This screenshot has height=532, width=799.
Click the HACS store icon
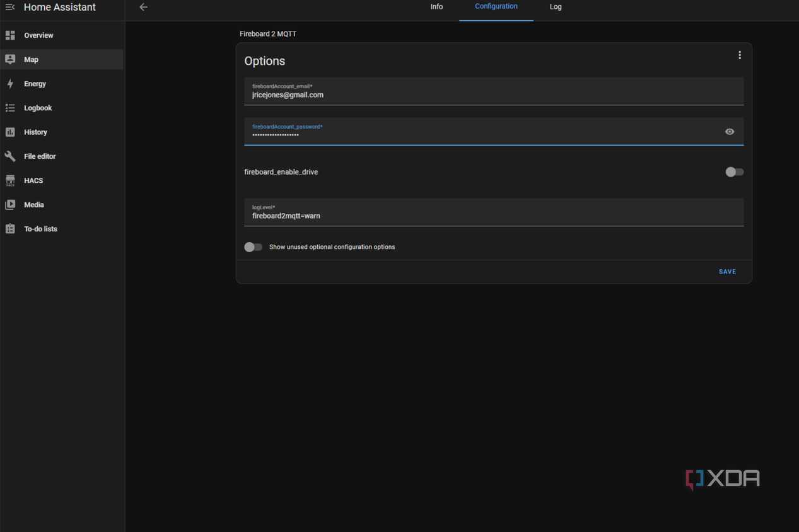10,181
